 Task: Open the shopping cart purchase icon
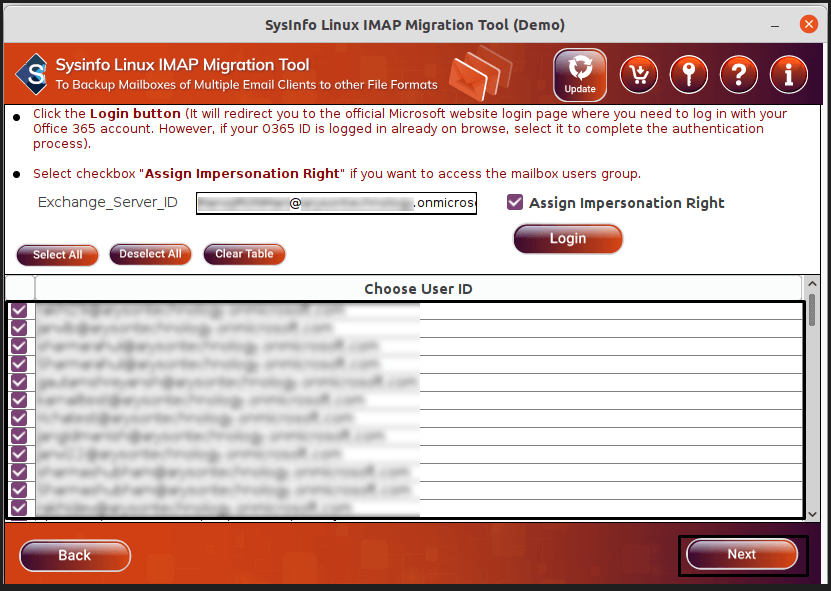click(x=639, y=75)
